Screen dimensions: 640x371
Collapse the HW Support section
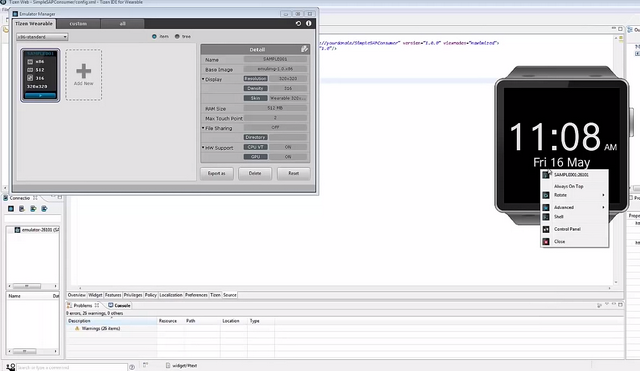coord(203,147)
